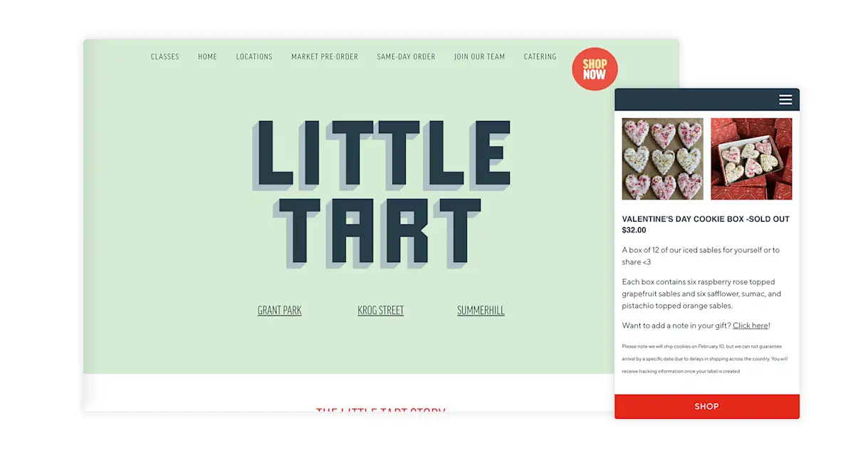
Task: Follow the Grant Park location link
Action: coord(280,311)
